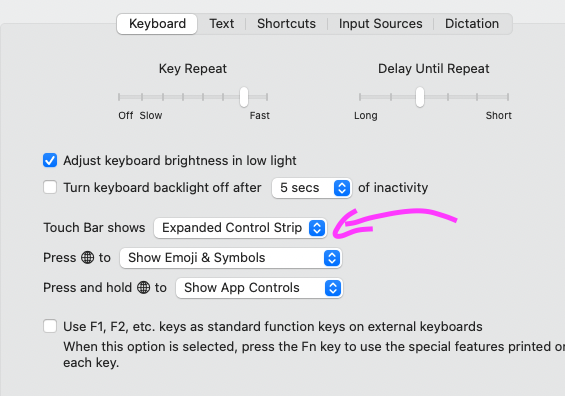The height and width of the screenshot is (396, 565).
Task: Enable Turn keyboard backlight off after checkbox
Action: [x=50, y=187]
